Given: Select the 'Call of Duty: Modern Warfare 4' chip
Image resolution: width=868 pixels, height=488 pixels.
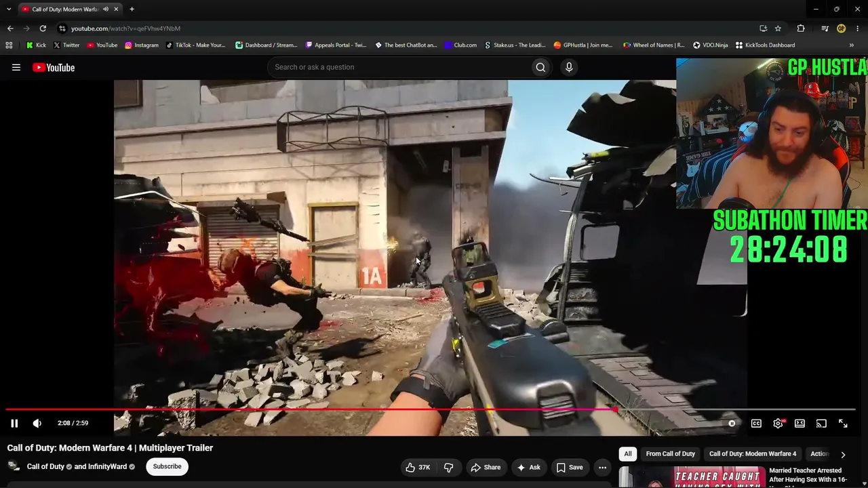Looking at the screenshot, I should point(753,453).
